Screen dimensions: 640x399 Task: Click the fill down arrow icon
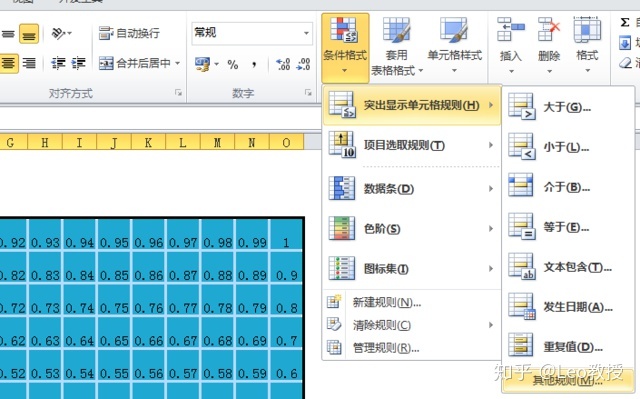(x=625, y=43)
